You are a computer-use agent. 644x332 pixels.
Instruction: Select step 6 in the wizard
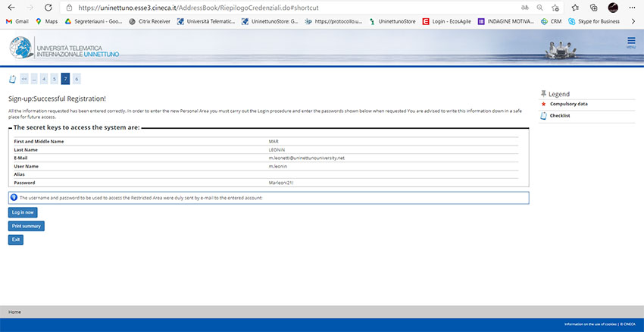77,79
